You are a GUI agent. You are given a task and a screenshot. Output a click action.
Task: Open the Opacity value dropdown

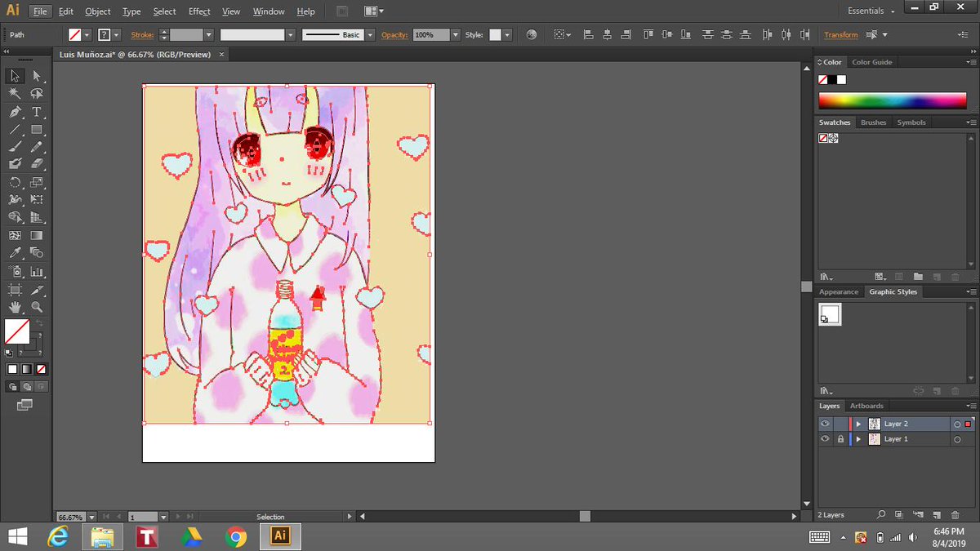tap(455, 35)
